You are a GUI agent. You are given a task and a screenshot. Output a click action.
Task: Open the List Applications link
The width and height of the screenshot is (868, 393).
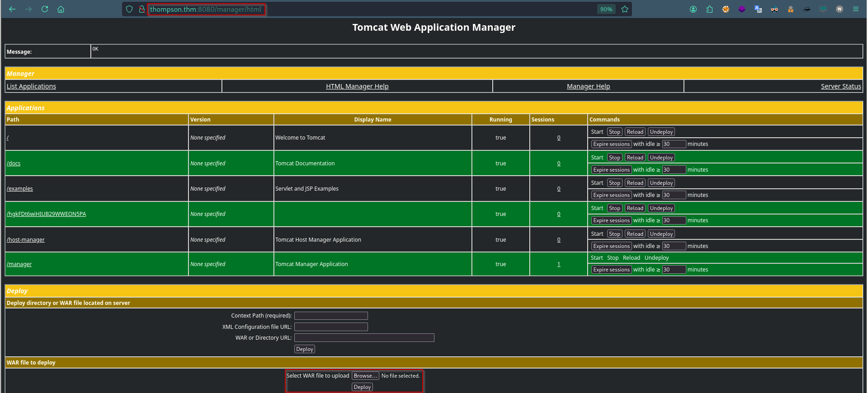pyautogui.click(x=31, y=86)
